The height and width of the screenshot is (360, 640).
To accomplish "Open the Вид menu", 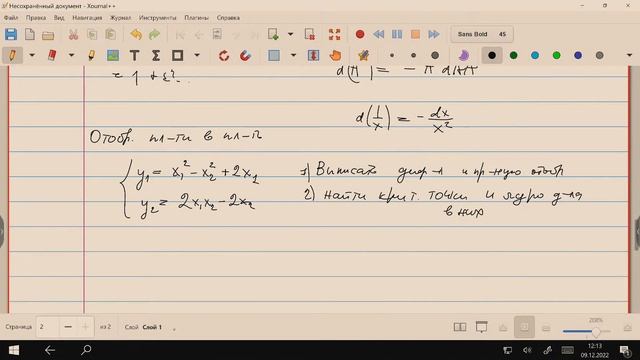I will coord(59,18).
